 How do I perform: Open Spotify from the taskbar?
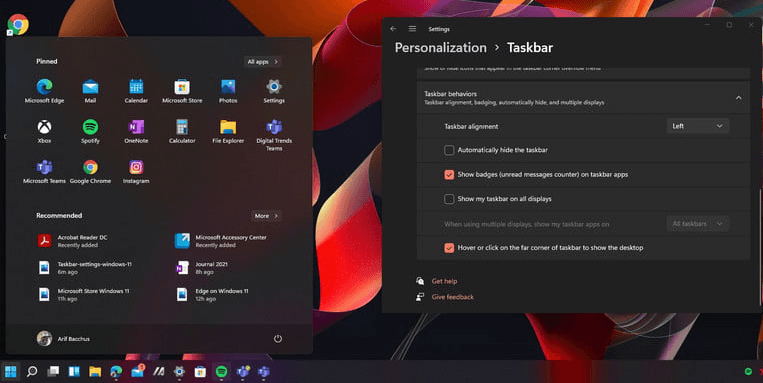221,372
